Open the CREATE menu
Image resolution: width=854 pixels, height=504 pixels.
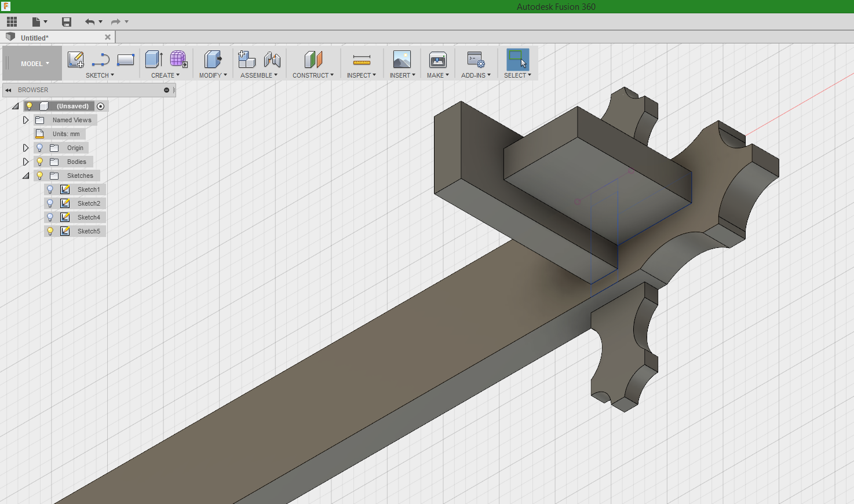tap(165, 75)
